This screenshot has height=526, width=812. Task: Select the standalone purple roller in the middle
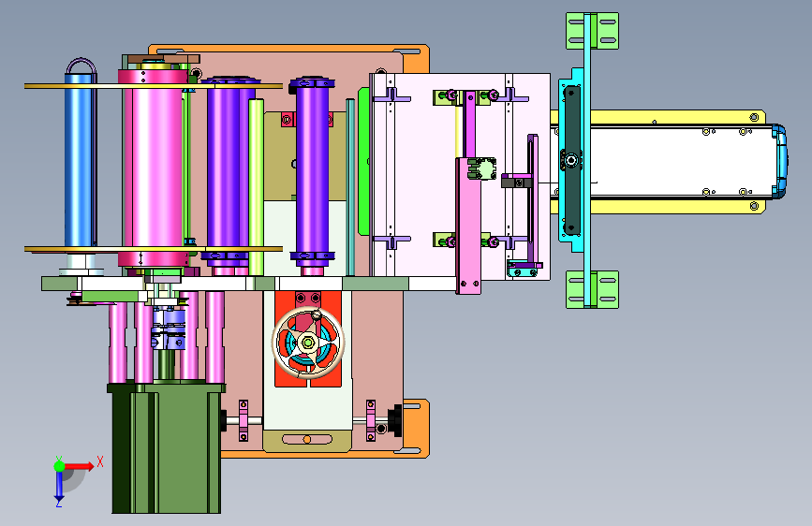coord(312,168)
